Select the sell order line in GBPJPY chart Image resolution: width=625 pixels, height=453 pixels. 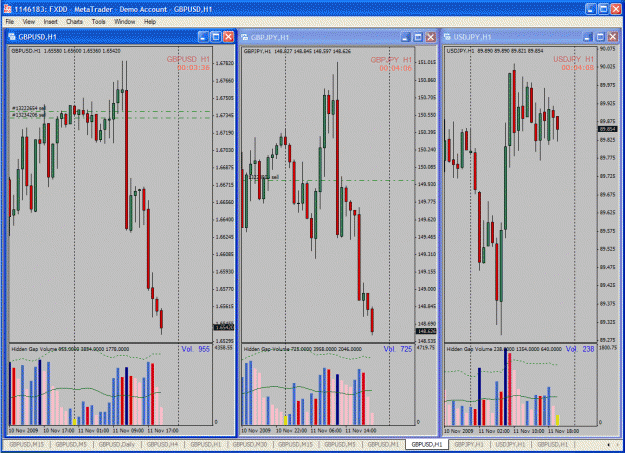pos(328,180)
